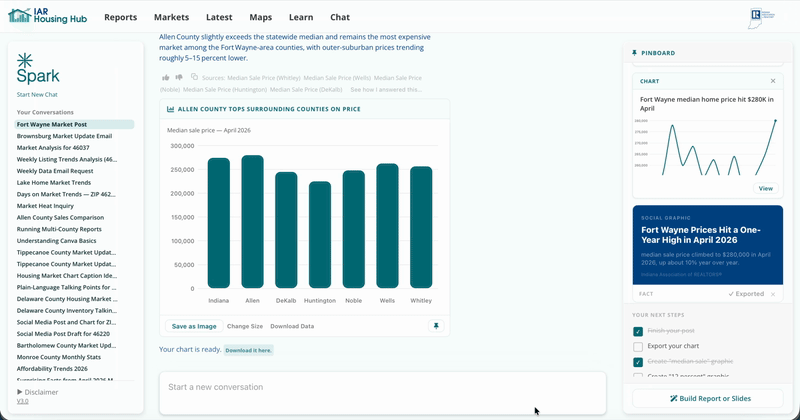
Task: Open Weekly Listing Trends Analysis conversation
Action: pyautogui.click(x=66, y=159)
